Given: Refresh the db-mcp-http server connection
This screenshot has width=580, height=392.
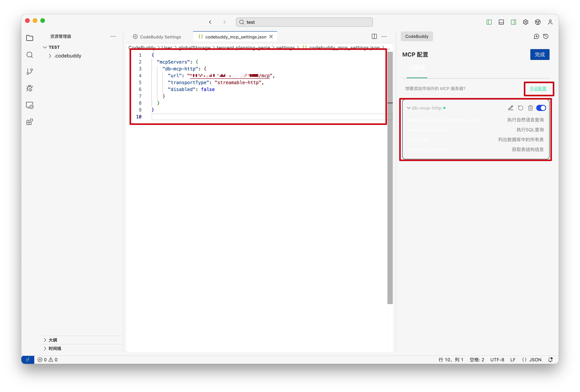Looking at the screenshot, I should 520,108.
